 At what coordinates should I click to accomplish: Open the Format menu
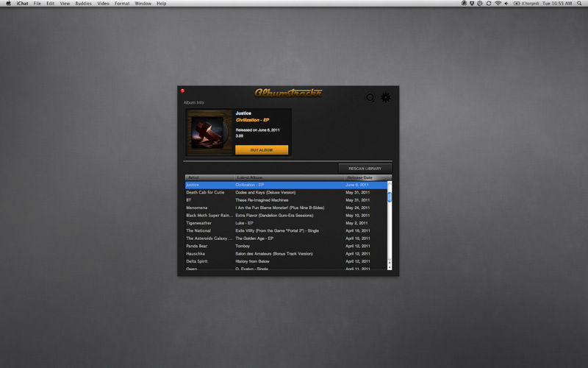pyautogui.click(x=122, y=4)
